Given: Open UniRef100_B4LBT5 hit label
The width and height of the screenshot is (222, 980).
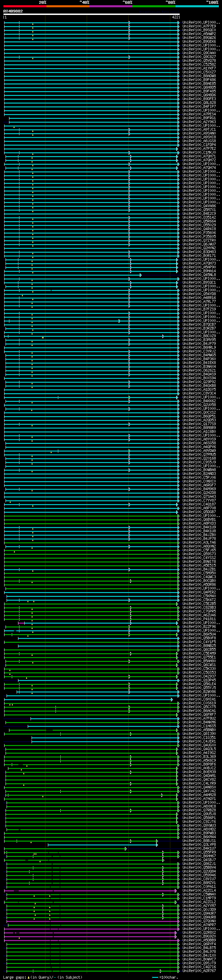Looking at the screenshot, I should (199, 948).
